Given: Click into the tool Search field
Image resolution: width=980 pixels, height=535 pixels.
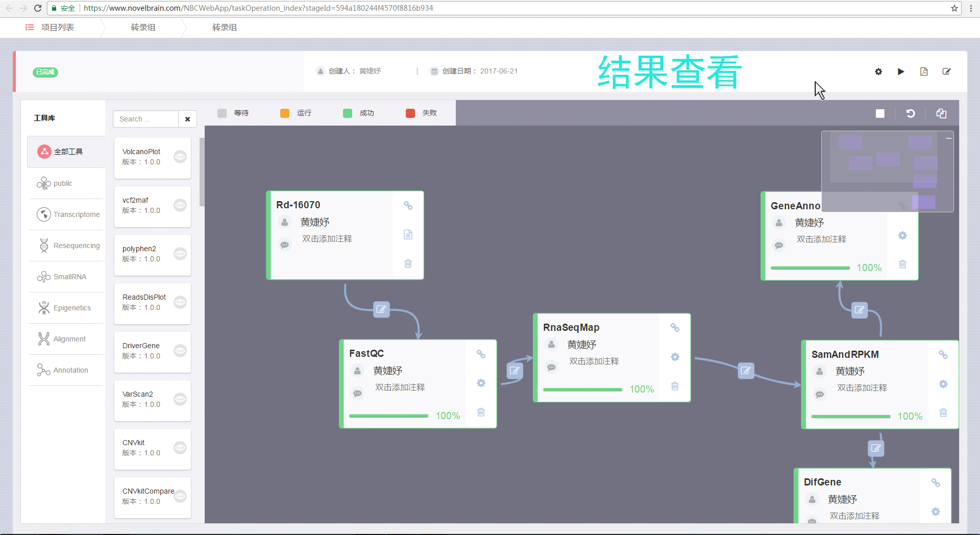Looking at the screenshot, I should (145, 119).
